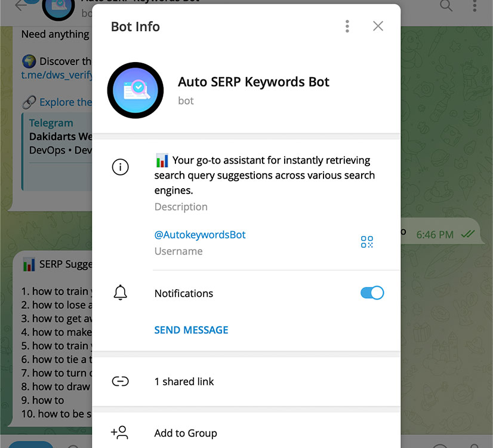Click the back arrow in chat header
Viewport: 493px width, 448px height.
tap(21, 5)
